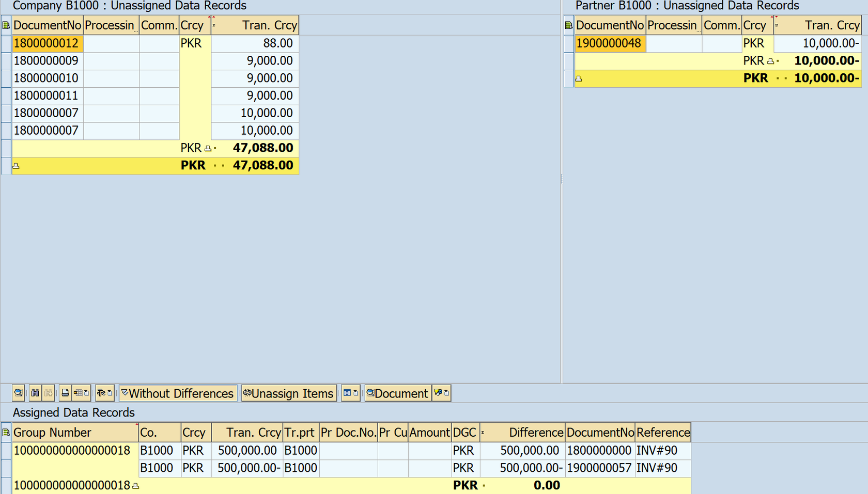Viewport: 868px width, 494px height.
Task: Click select-all icon of Assigned Data Records table
Action: pos(6,433)
